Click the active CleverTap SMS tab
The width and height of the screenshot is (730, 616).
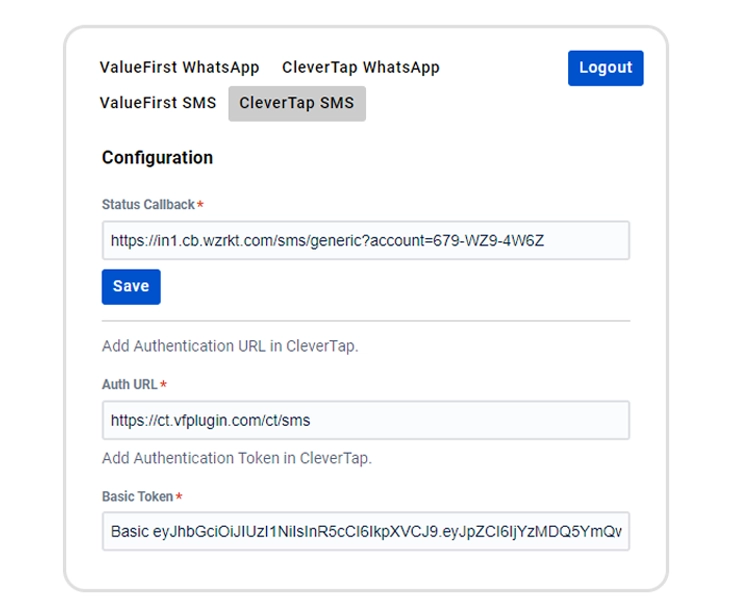[x=297, y=103]
